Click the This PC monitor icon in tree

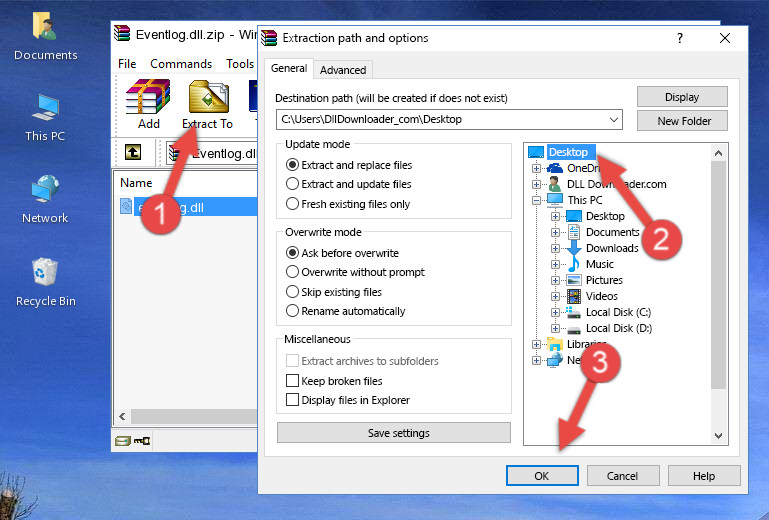[555, 200]
